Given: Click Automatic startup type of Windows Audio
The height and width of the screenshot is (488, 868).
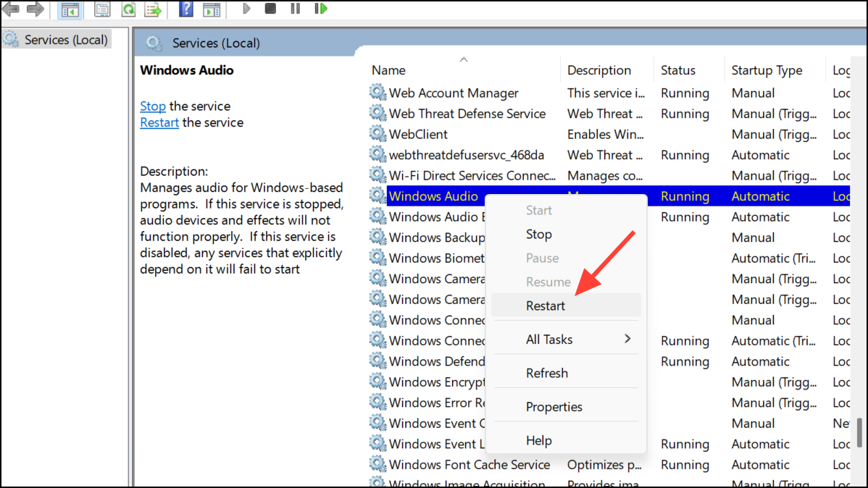Looking at the screenshot, I should coord(760,196).
